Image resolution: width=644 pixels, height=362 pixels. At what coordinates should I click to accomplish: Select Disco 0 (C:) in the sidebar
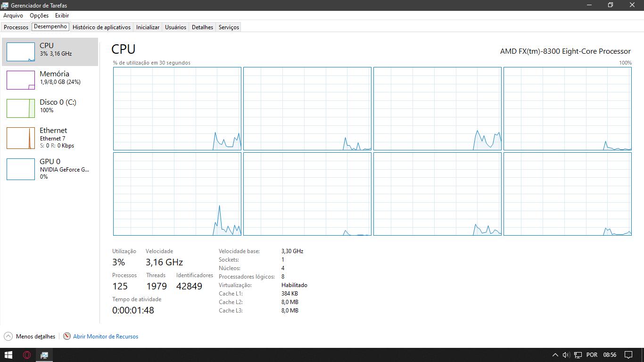tap(50, 108)
